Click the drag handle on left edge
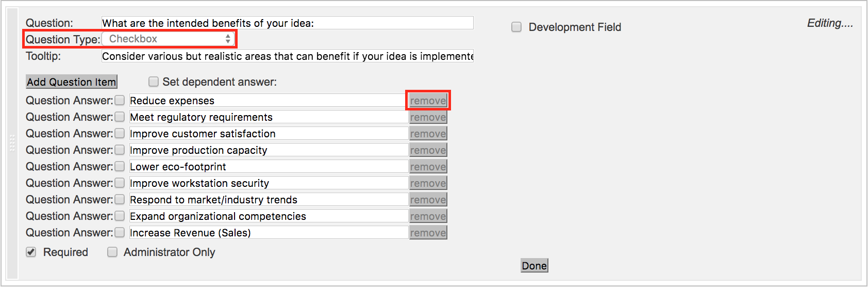Screen dimensions: 868x287 point(12,143)
